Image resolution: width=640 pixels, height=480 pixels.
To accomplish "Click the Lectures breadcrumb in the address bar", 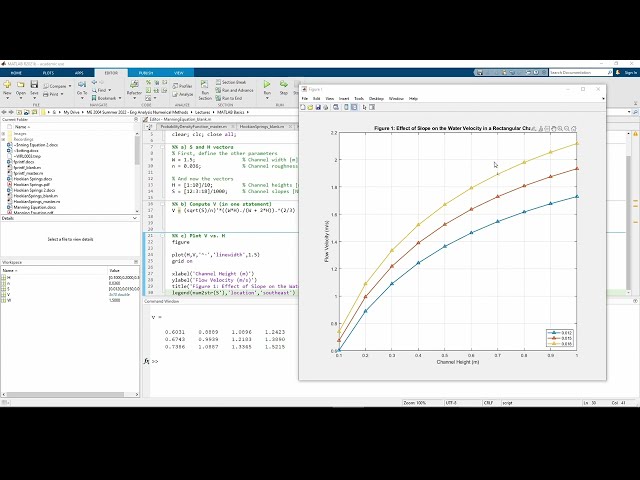I will [x=202, y=112].
